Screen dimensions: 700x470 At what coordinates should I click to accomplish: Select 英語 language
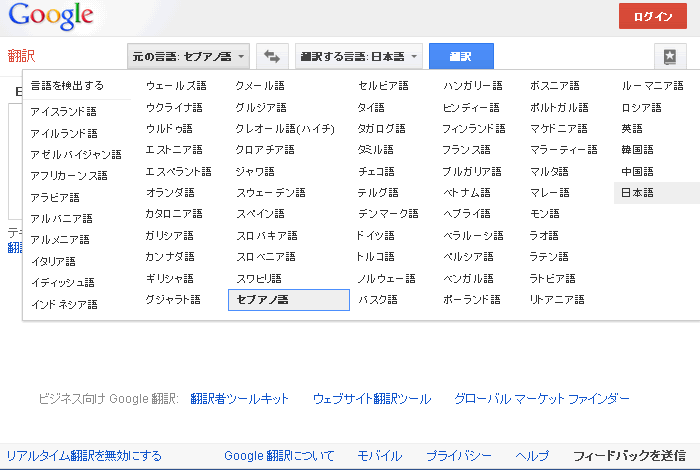point(632,129)
